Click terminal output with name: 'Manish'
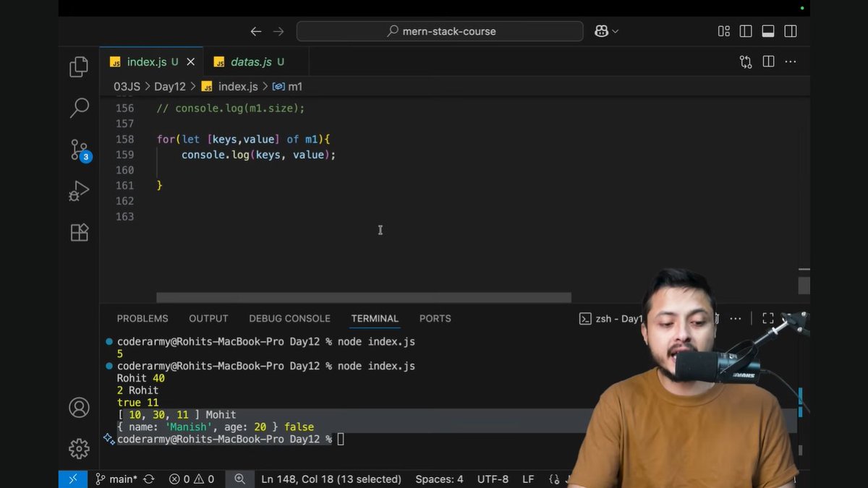The width and height of the screenshot is (868, 488). coord(216,427)
